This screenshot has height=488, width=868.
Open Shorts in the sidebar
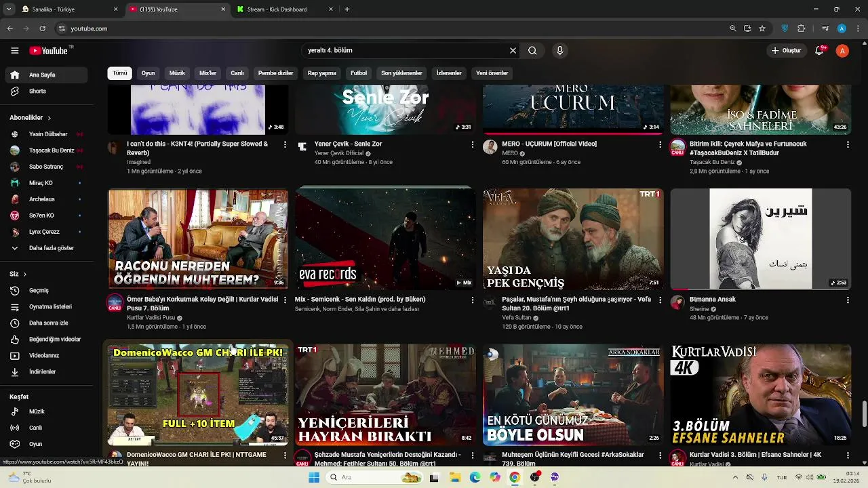(46, 91)
